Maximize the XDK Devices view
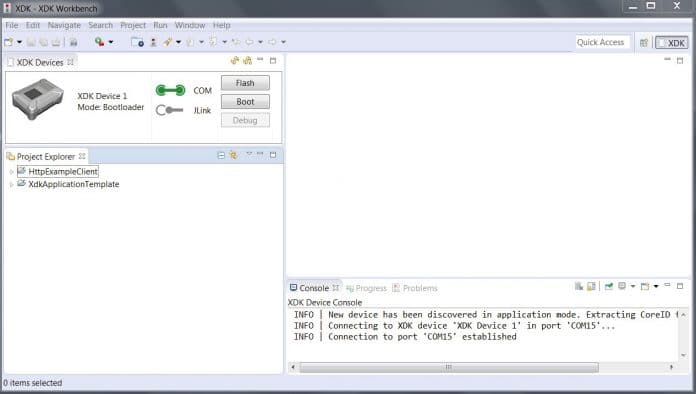 [273, 60]
